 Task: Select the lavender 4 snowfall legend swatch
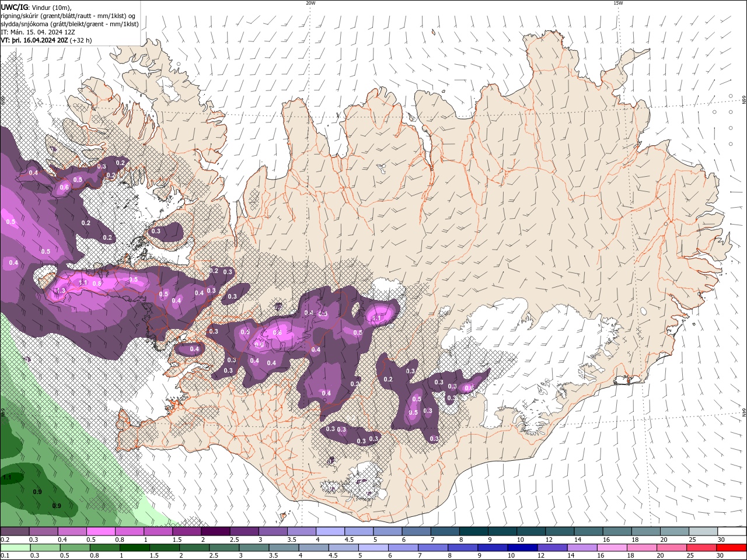[330, 531]
